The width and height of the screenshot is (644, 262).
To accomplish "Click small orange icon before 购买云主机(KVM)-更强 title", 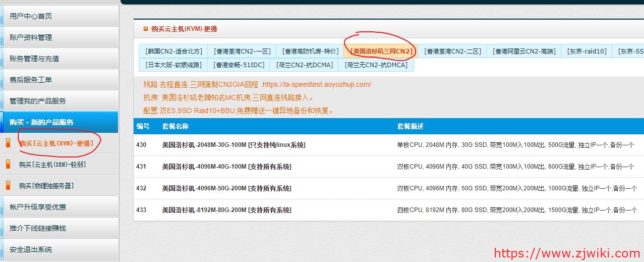I will tap(146, 29).
